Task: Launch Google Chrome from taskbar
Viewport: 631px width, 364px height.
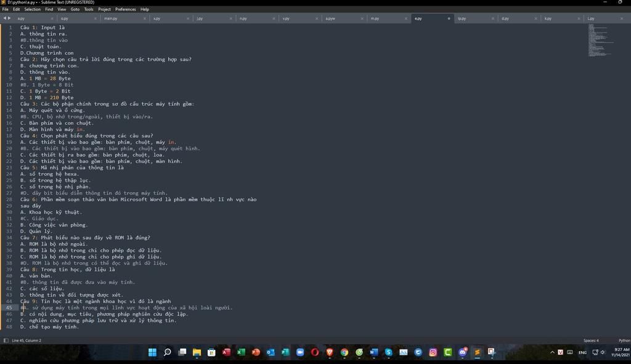Action: point(344,352)
